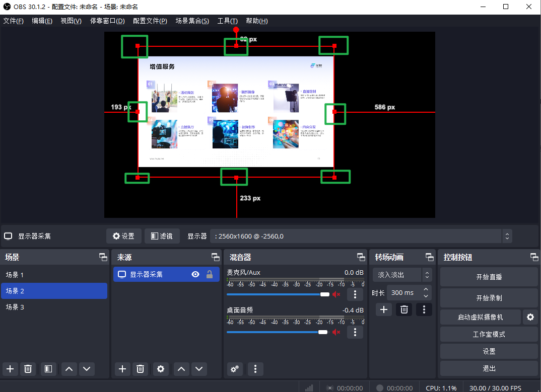The width and height of the screenshot is (541, 392).
Task: Toggle lock on 显示器采集 source
Action: [x=210, y=274]
